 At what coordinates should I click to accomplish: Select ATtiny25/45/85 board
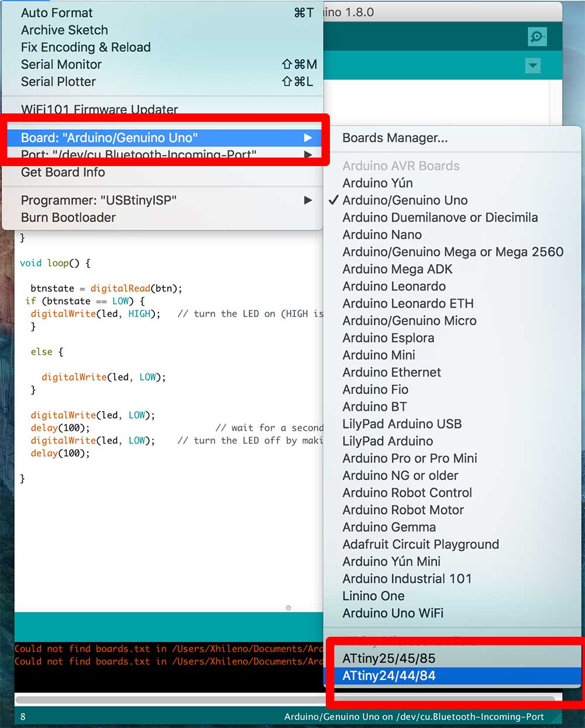coord(452,658)
